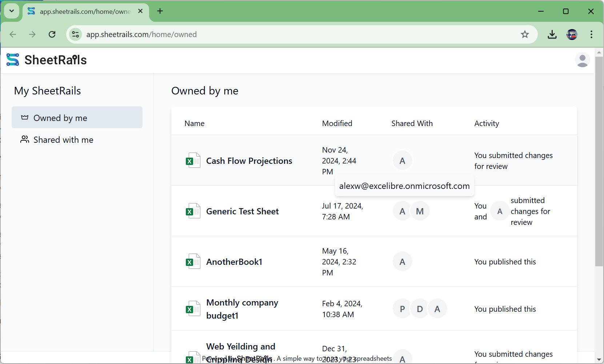Image resolution: width=604 pixels, height=364 pixels.
Task: Open the Chrome three-dot menu
Action: [591, 35]
